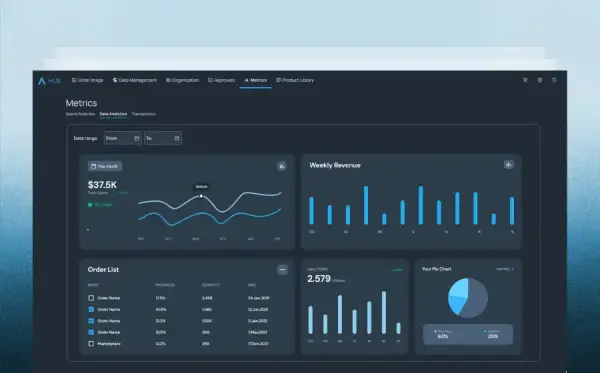The height and width of the screenshot is (373, 600).
Task: Open the Organization nav item
Action: coord(183,80)
